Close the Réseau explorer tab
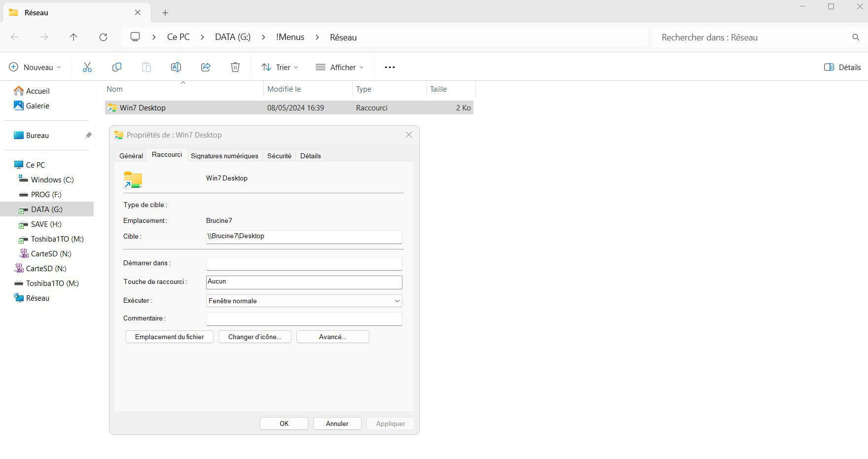The height and width of the screenshot is (459, 868). [138, 12]
